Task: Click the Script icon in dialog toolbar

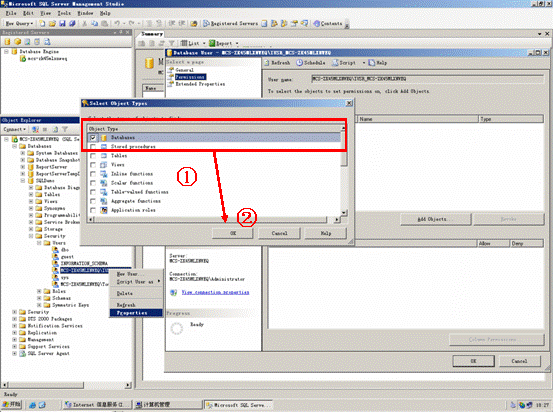Action: (335, 63)
